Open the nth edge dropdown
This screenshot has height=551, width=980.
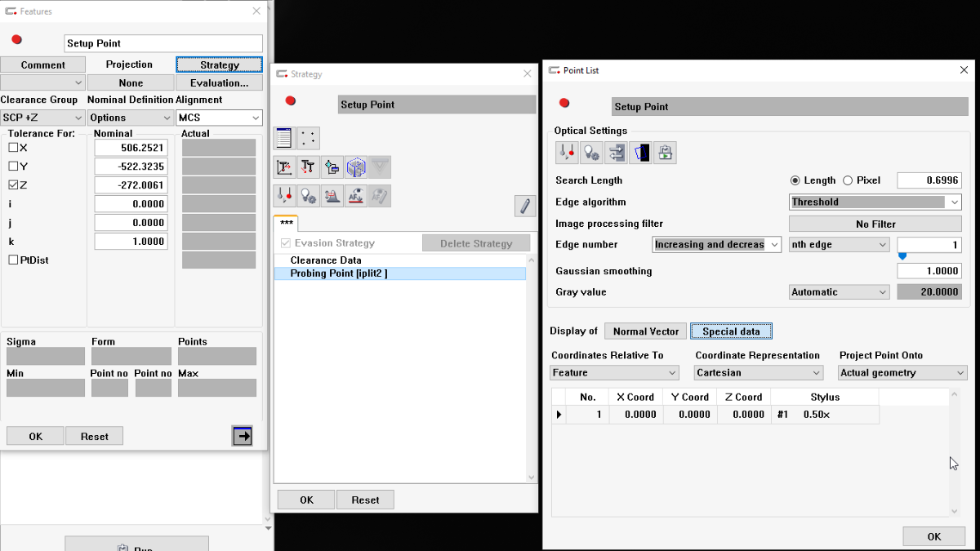[839, 244]
